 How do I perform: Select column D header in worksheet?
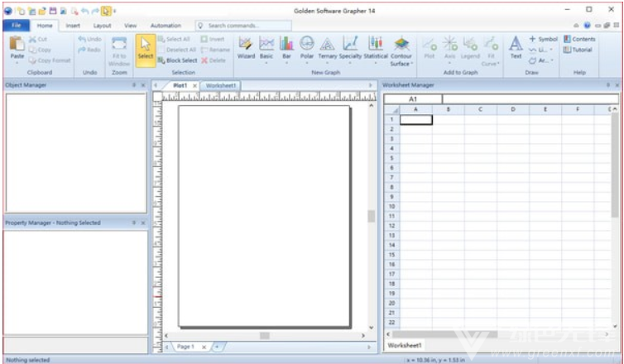tap(513, 109)
